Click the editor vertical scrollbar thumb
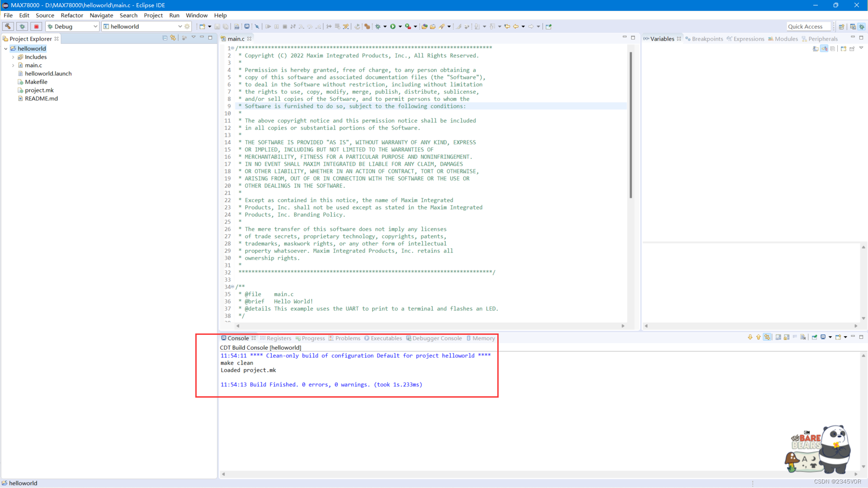This screenshot has width=868, height=488. click(x=631, y=125)
